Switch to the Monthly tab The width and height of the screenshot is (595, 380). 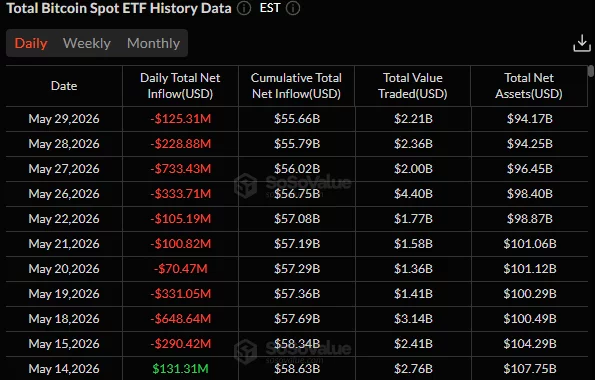click(153, 43)
